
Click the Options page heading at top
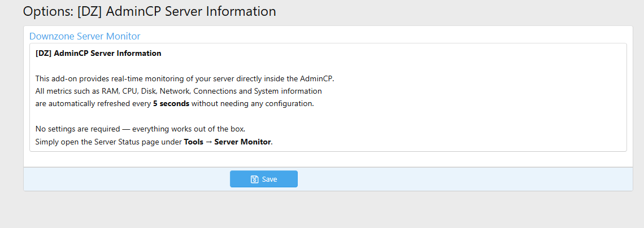(x=149, y=11)
